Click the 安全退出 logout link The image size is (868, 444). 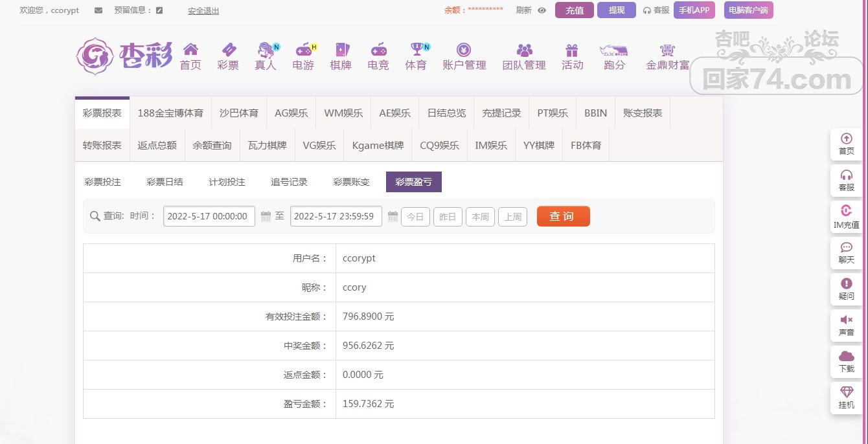pyautogui.click(x=203, y=11)
